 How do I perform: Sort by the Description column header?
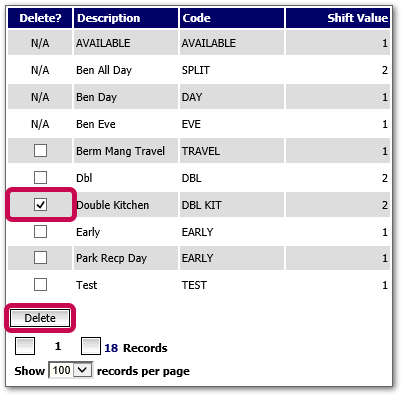click(x=109, y=18)
